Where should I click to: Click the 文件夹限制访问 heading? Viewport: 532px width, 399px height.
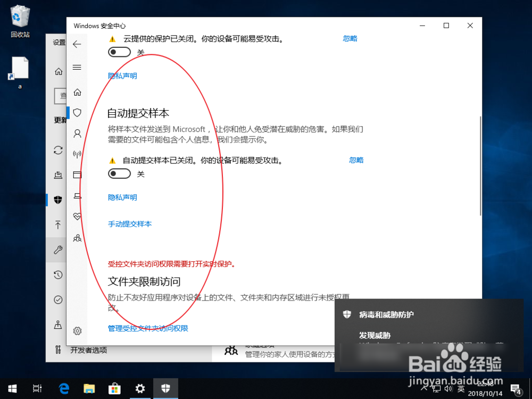pyautogui.click(x=144, y=281)
